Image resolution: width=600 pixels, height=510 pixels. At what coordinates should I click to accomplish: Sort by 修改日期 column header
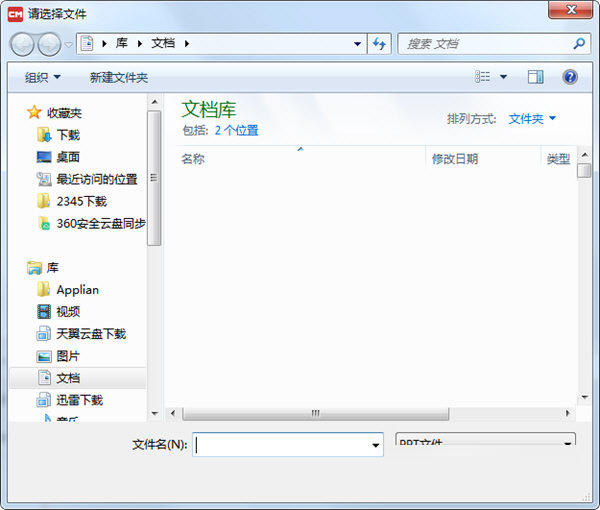pyautogui.click(x=455, y=158)
